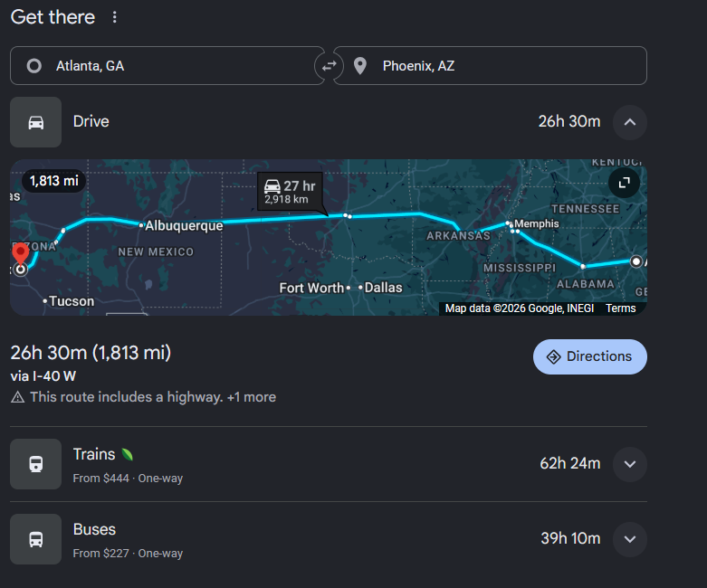
Task: Collapse the Drive section with the chevron
Action: pos(630,122)
